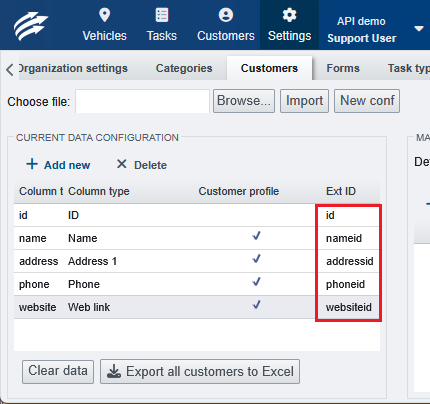430x404 pixels.
Task: Export all customers to Excel
Action: pos(200,371)
